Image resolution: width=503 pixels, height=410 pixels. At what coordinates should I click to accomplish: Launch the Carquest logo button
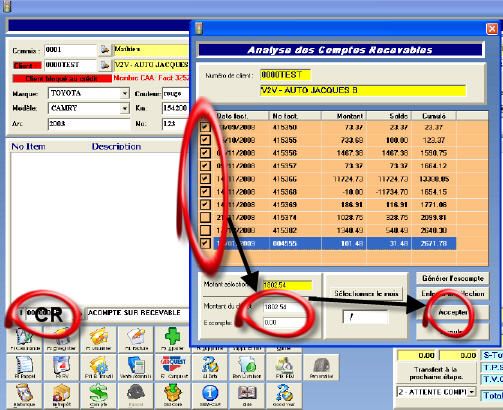point(173,367)
